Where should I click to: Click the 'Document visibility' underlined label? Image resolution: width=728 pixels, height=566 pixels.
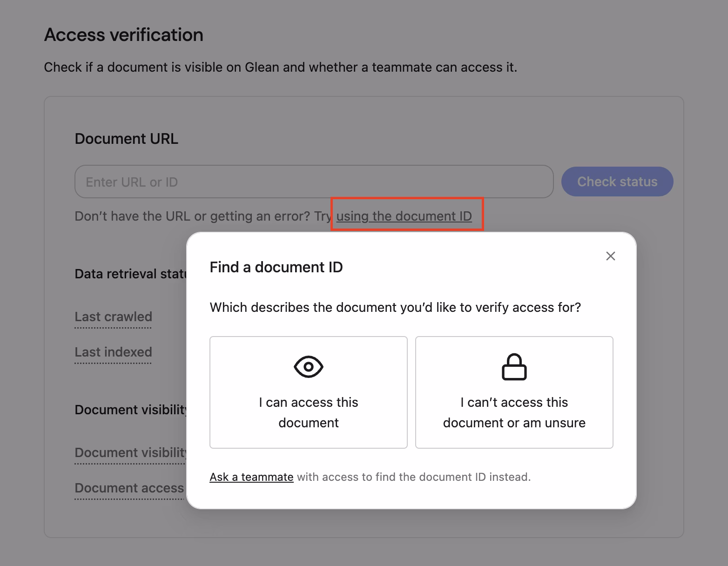[130, 452]
